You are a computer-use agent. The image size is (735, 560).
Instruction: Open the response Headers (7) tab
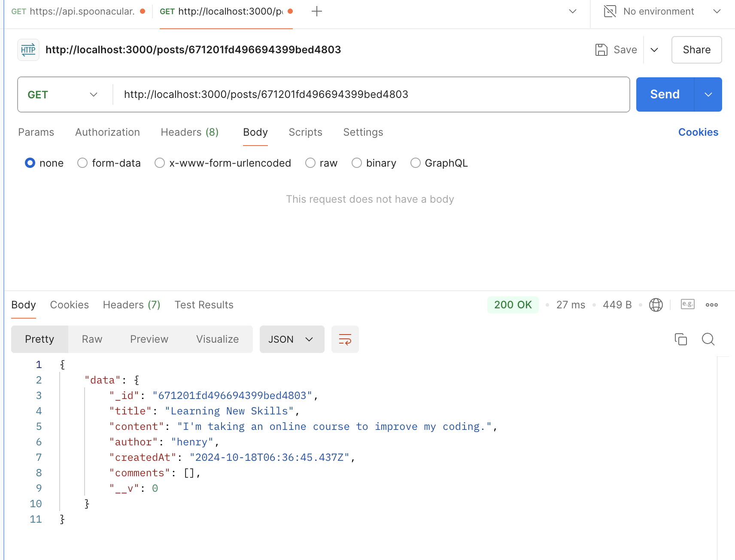[x=131, y=305]
